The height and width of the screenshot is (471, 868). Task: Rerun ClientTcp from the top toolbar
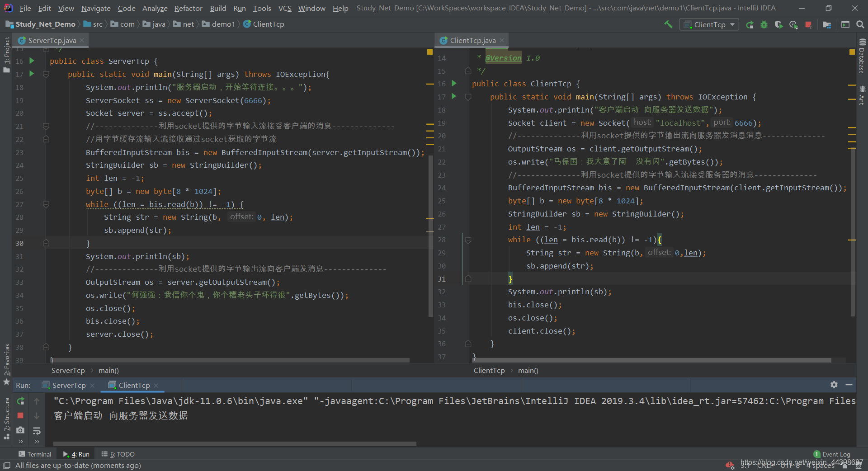click(750, 24)
